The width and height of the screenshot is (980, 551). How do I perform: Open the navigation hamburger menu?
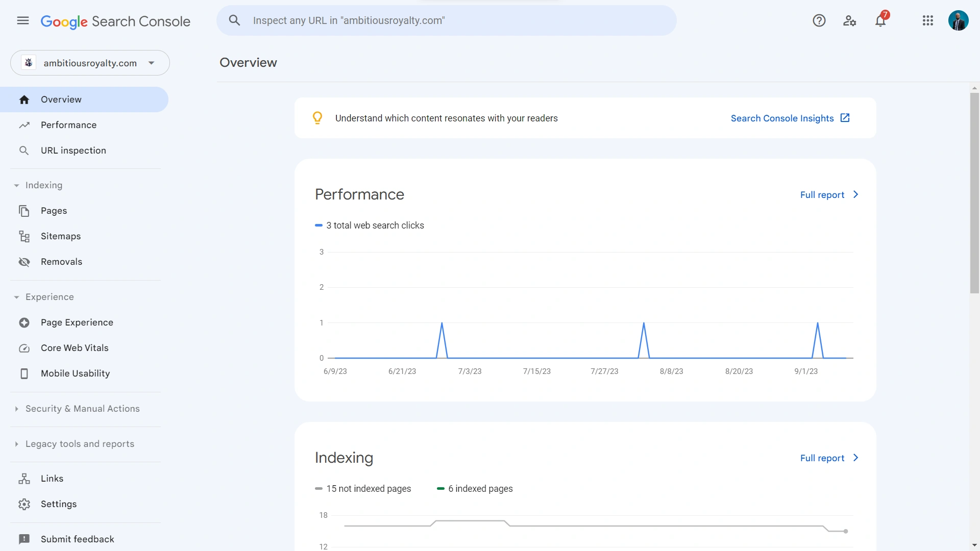tap(22, 20)
